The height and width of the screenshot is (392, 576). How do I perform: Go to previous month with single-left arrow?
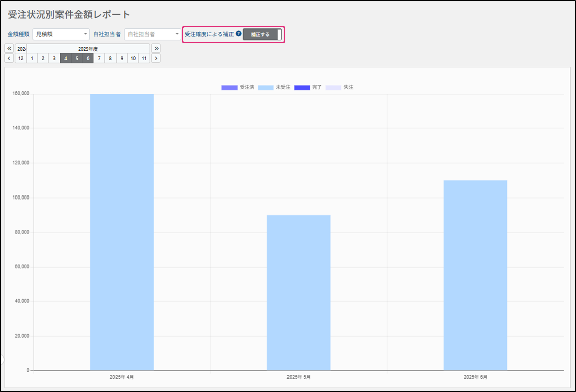tap(9, 58)
